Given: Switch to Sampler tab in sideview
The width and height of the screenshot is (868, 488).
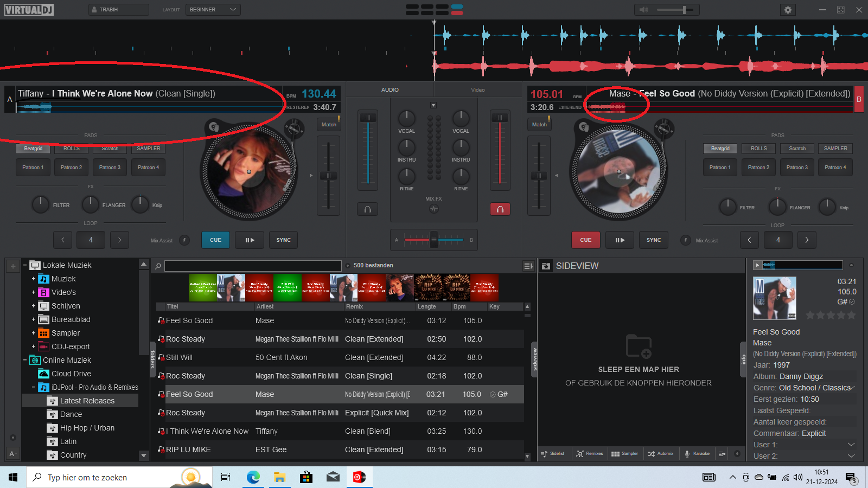Looking at the screenshot, I should 625,454.
